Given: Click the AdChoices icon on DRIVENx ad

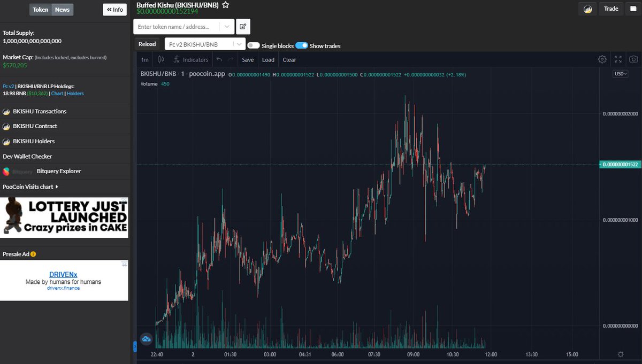Looking at the screenshot, I should click(125, 264).
